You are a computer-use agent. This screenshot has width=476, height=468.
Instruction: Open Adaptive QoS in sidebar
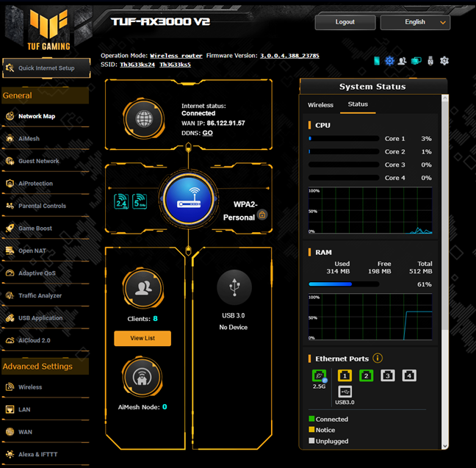pos(46,273)
